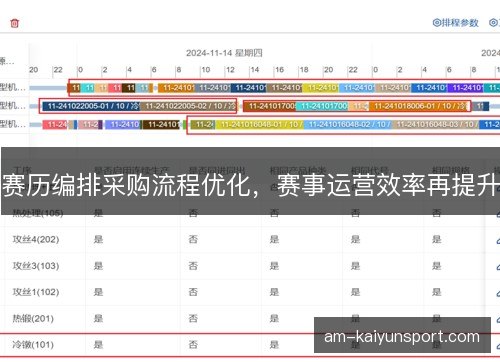500x362 pixels.
Task: Click the 否 cell in 热锻(201) row
Action: tap(193, 318)
